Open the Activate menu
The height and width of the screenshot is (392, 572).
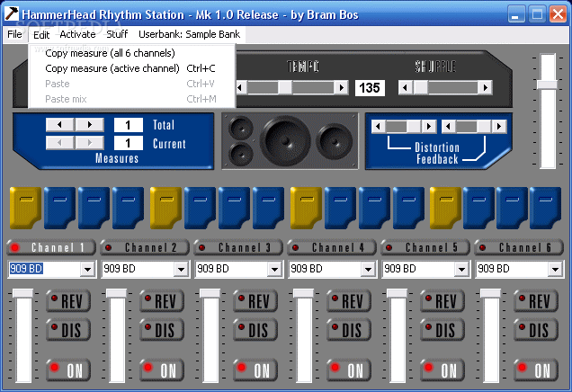77,34
